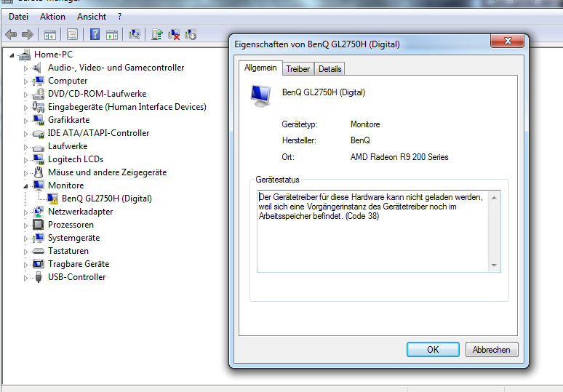Click the USB-Controller plug icon
This screenshot has height=392, width=563.
tap(39, 277)
